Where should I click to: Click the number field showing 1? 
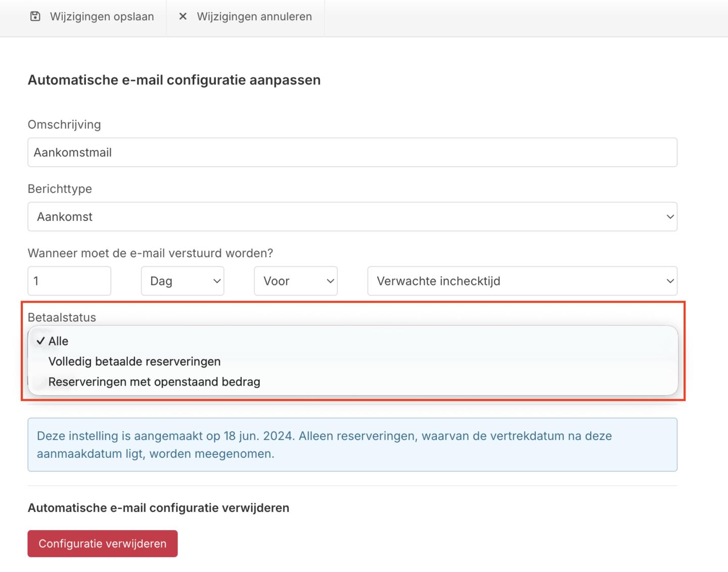tap(69, 281)
